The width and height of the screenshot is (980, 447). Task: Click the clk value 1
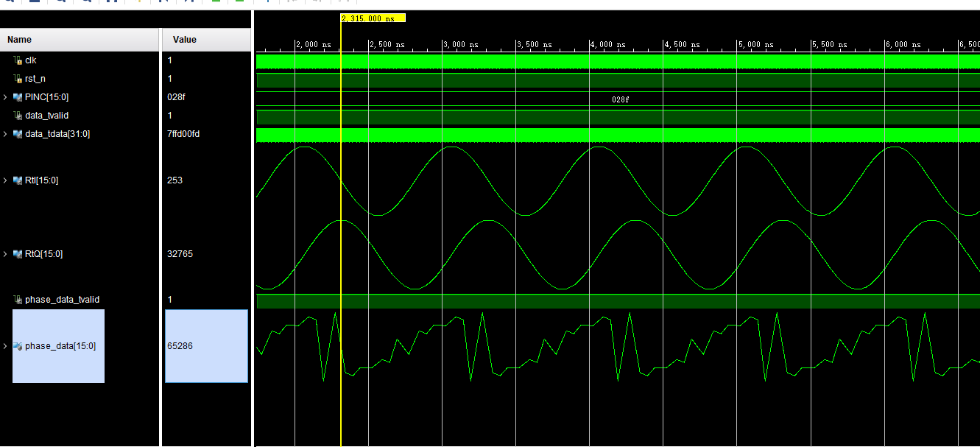click(x=170, y=60)
